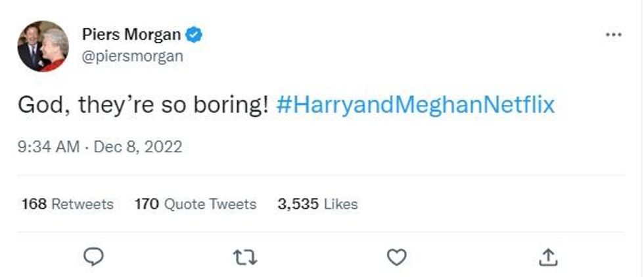The image size is (644, 277).
Task: Open the #HarryandMeghanNetflix hashtag
Action: coord(415,105)
